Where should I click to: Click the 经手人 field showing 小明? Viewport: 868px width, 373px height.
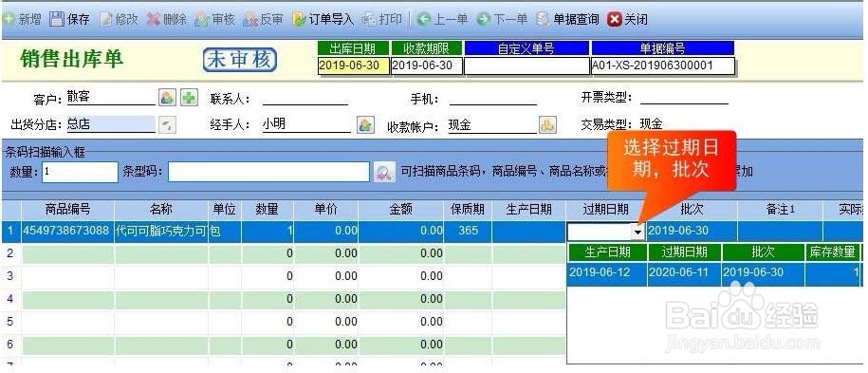tap(306, 124)
